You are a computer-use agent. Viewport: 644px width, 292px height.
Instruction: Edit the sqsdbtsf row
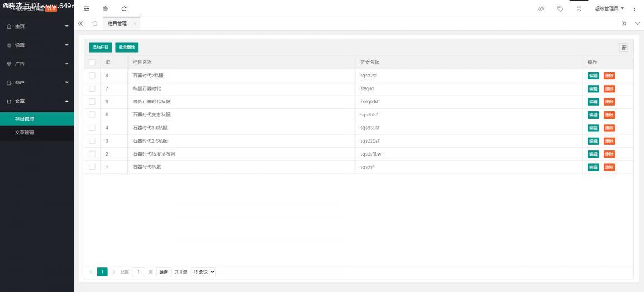[x=593, y=115]
